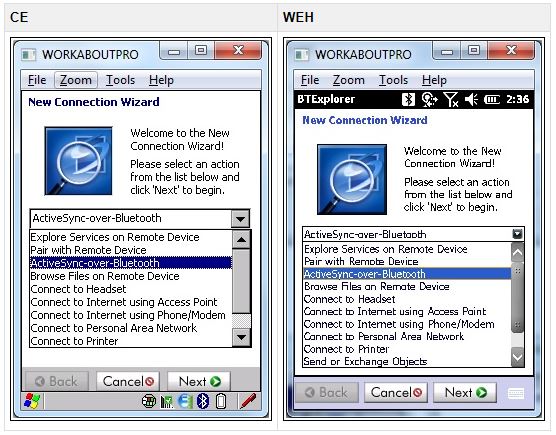This screenshot has height=435, width=556.
Task: Select Explore Services on Remote Device in CE
Action: (x=131, y=237)
